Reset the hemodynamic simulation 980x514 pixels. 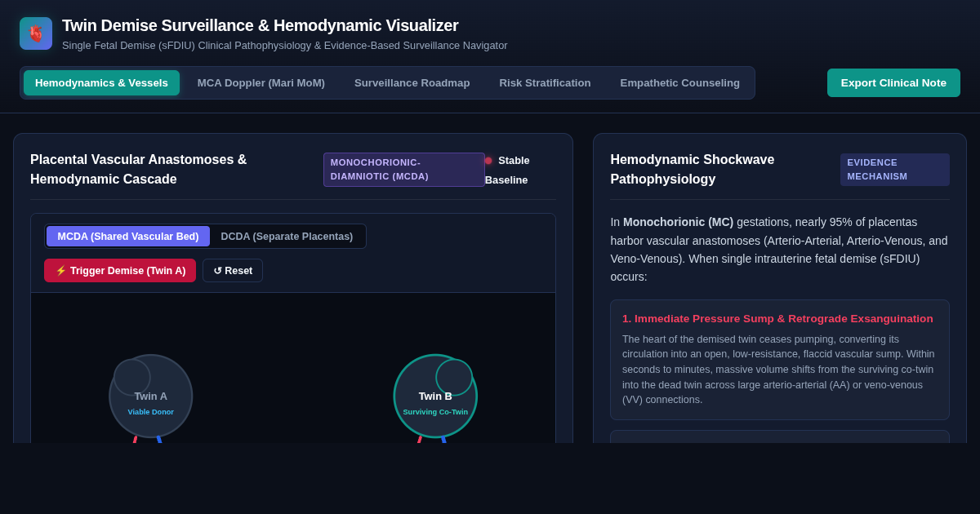(233, 271)
